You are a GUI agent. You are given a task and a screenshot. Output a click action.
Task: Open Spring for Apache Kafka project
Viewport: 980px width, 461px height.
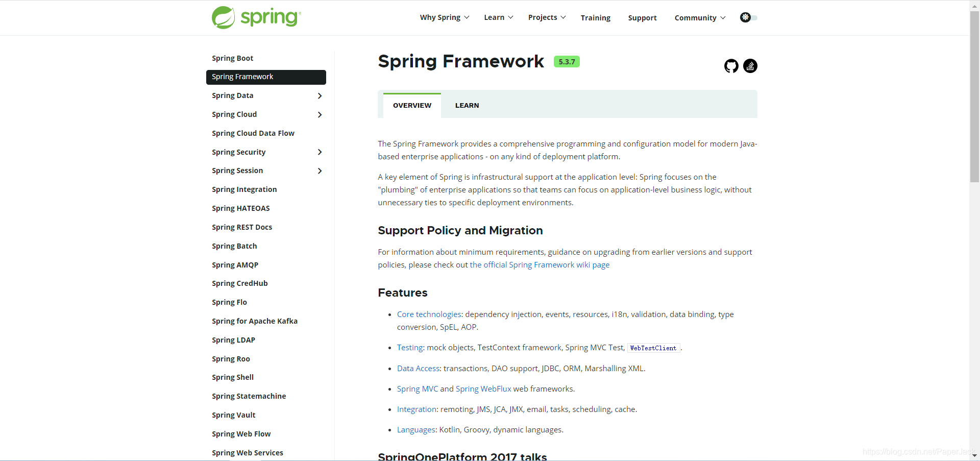[x=255, y=321]
